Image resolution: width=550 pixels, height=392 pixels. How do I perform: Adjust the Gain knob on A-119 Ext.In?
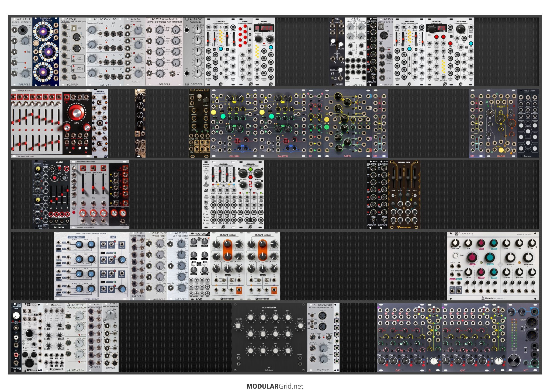tap(25, 41)
